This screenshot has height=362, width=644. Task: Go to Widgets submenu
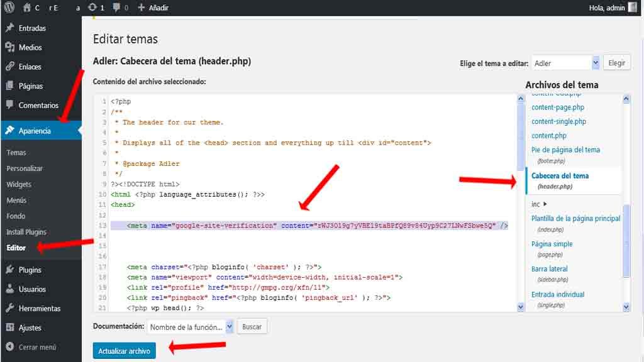(19, 184)
